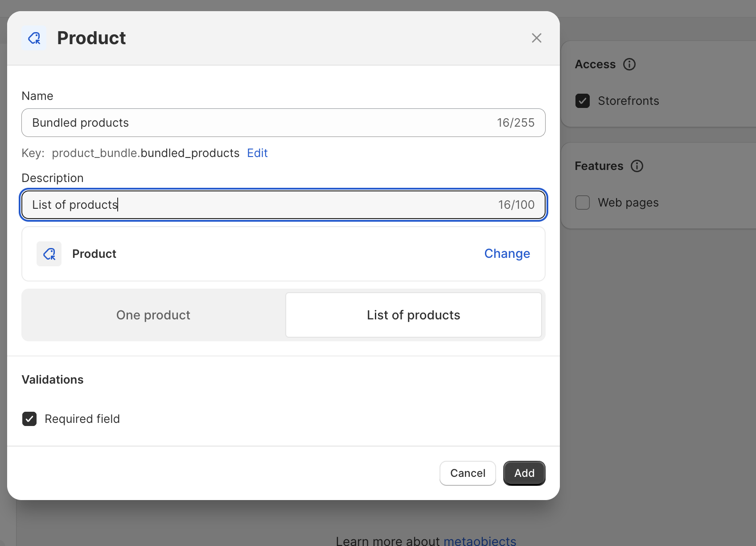Click the Access info icon
The image size is (756, 546).
coord(629,64)
